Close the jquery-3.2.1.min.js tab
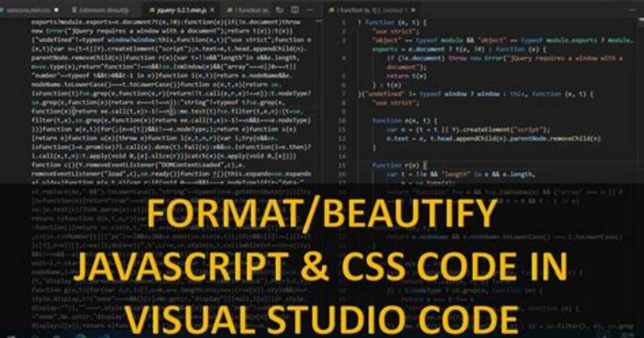The width and height of the screenshot is (644, 338). click(x=212, y=10)
